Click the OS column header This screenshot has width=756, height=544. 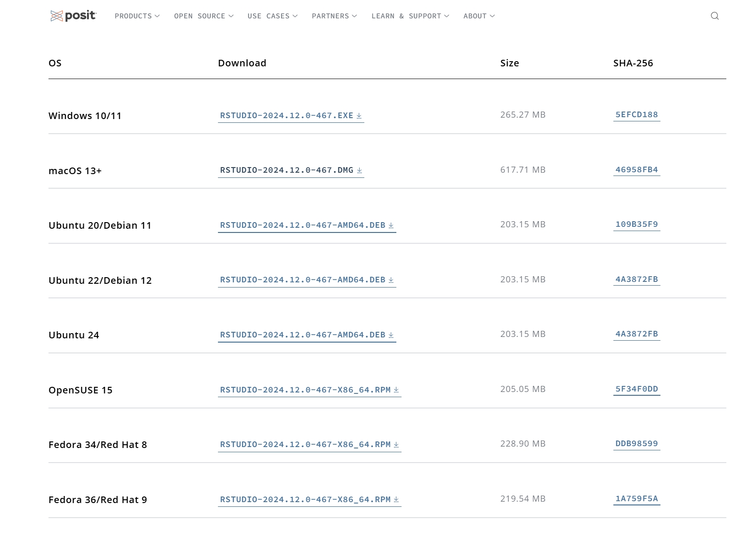coord(55,63)
